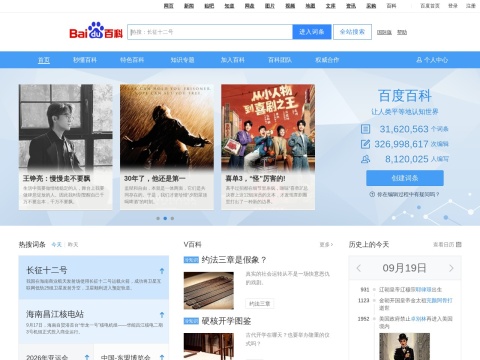The width and height of the screenshot is (480, 360).
Task: Open the 权威合作 navigation tab
Action: [327, 60]
